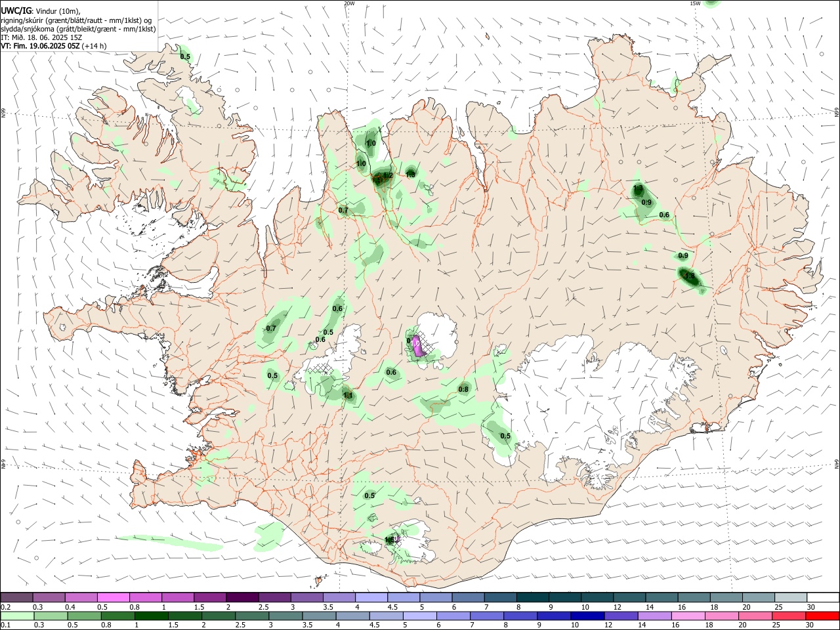Viewport: 840px width, 630px height.
Task: Click the lavender 5–6 swatch in lower legend row
Action: (420, 616)
